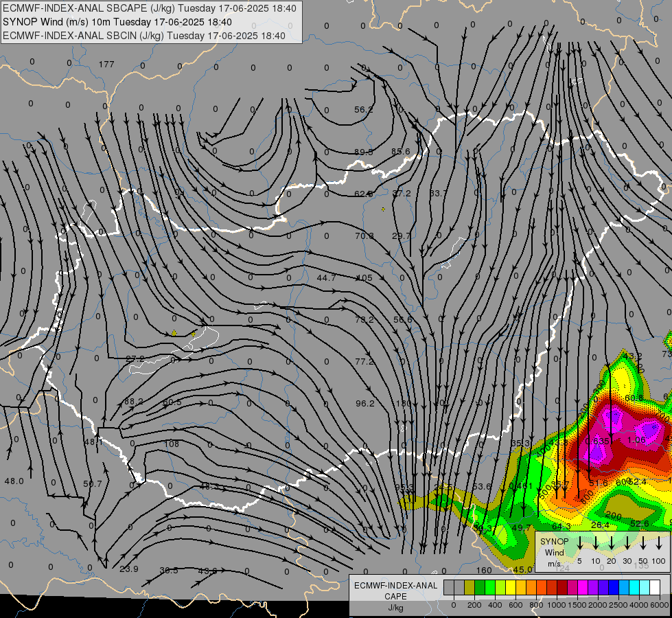
Task: Click the 44.7 value on the map
Action: [326, 278]
